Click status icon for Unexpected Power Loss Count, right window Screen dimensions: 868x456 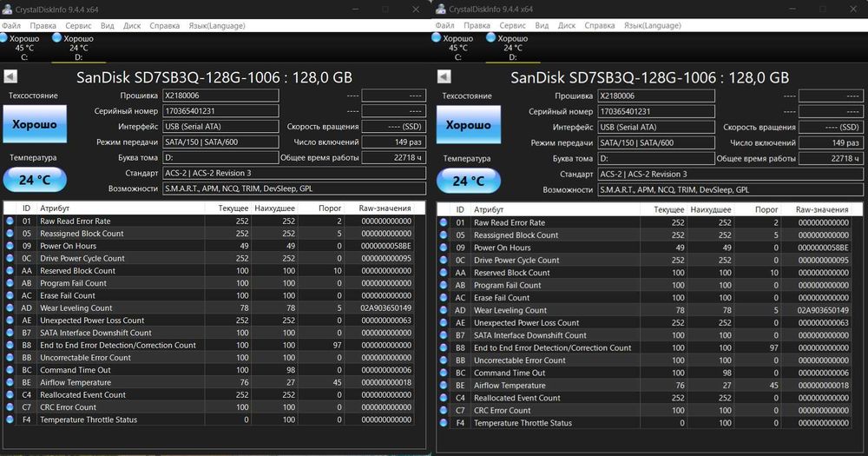[x=444, y=322]
